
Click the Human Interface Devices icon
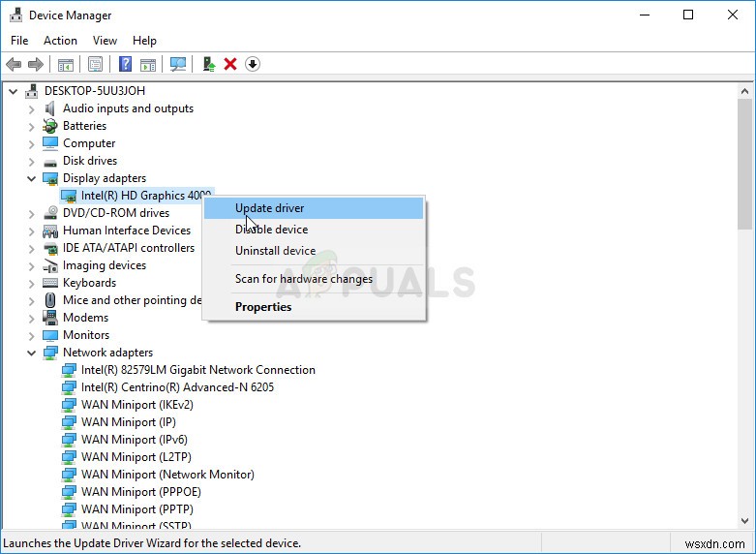[x=50, y=231]
